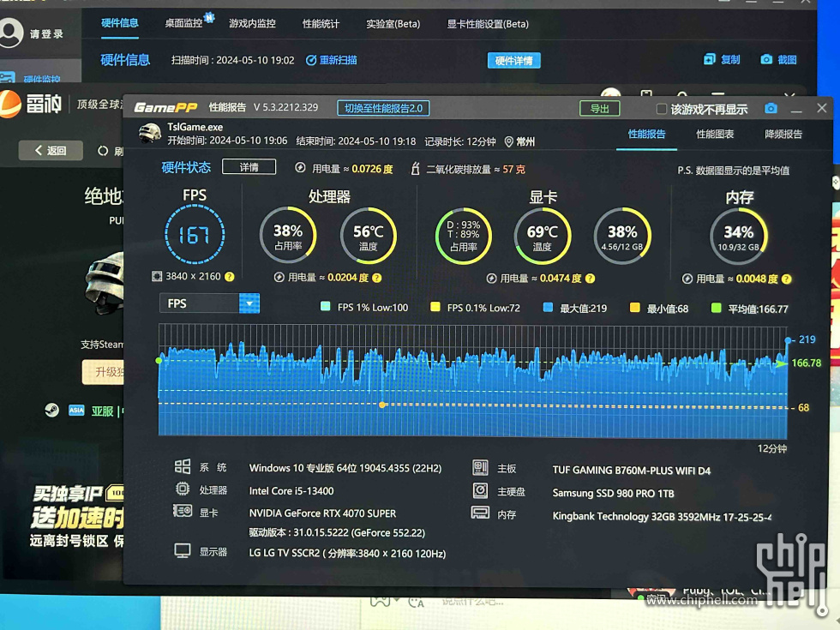Viewport: 840px width, 630px height.
Task: Click the memory module icon beside 内存 row
Action: pos(480,513)
